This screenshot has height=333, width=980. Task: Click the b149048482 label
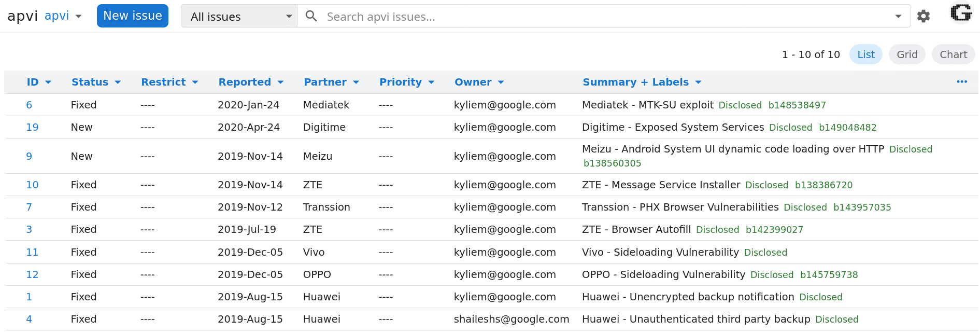[x=847, y=128]
